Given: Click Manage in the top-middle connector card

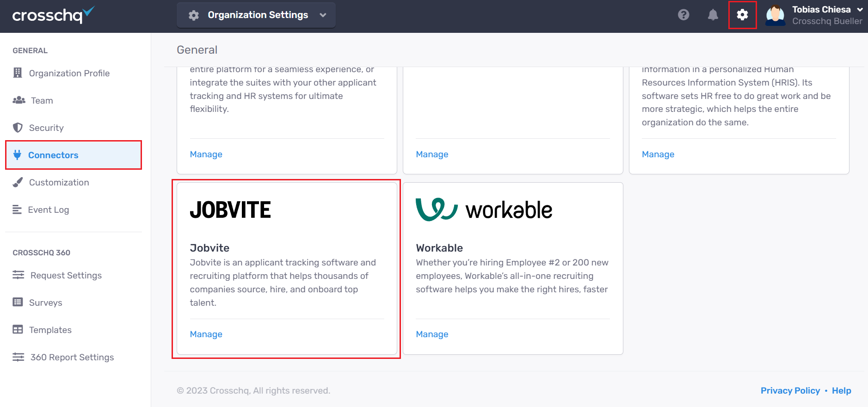Looking at the screenshot, I should [x=432, y=154].
